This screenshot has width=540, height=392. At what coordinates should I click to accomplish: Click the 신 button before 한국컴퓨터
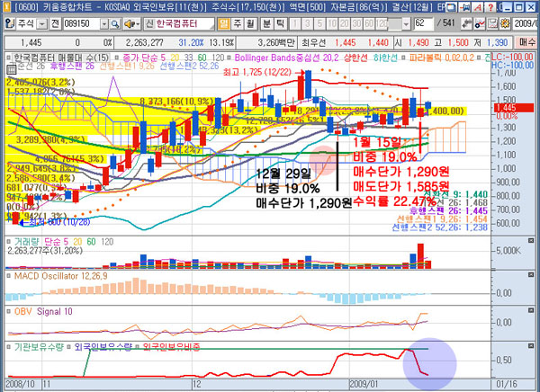pyautogui.click(x=149, y=23)
